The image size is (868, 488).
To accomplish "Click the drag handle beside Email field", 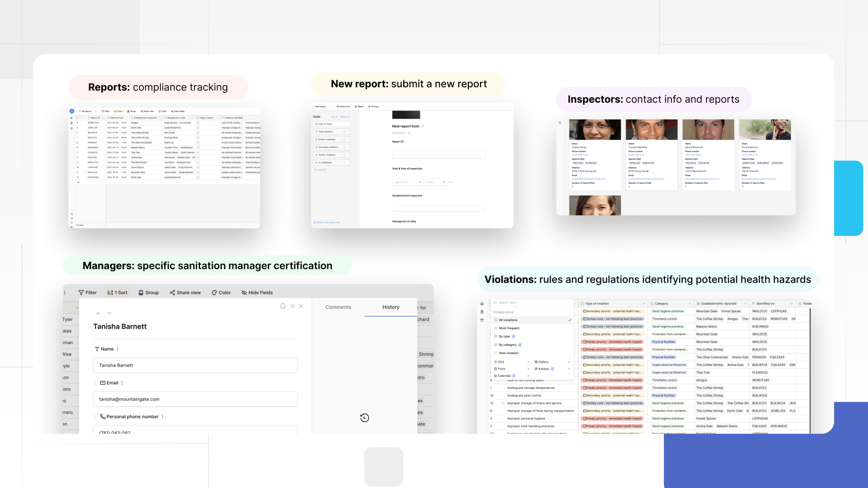I will [x=95, y=383].
